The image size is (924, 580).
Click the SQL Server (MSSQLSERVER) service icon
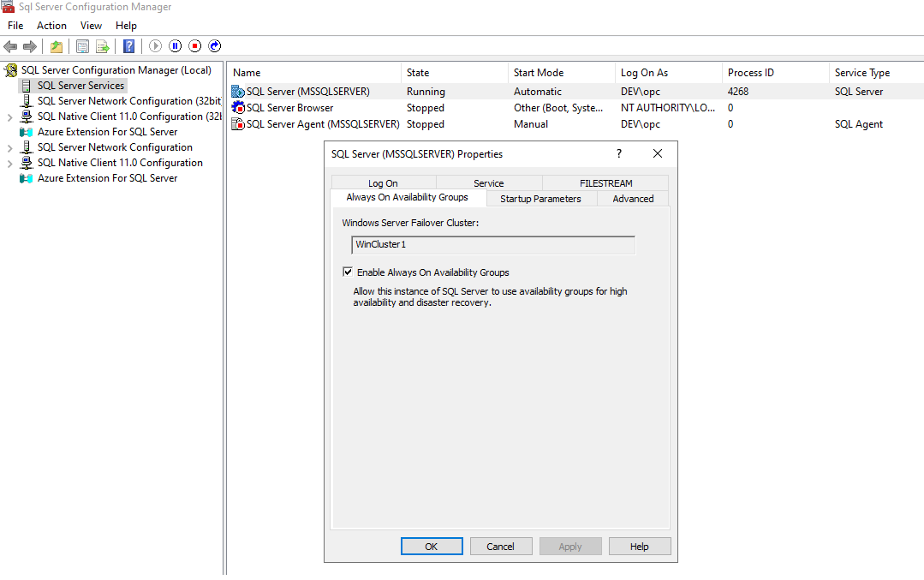click(238, 92)
